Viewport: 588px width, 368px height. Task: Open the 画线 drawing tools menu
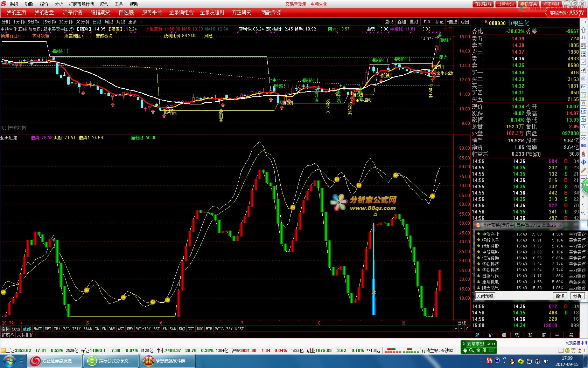click(414, 22)
